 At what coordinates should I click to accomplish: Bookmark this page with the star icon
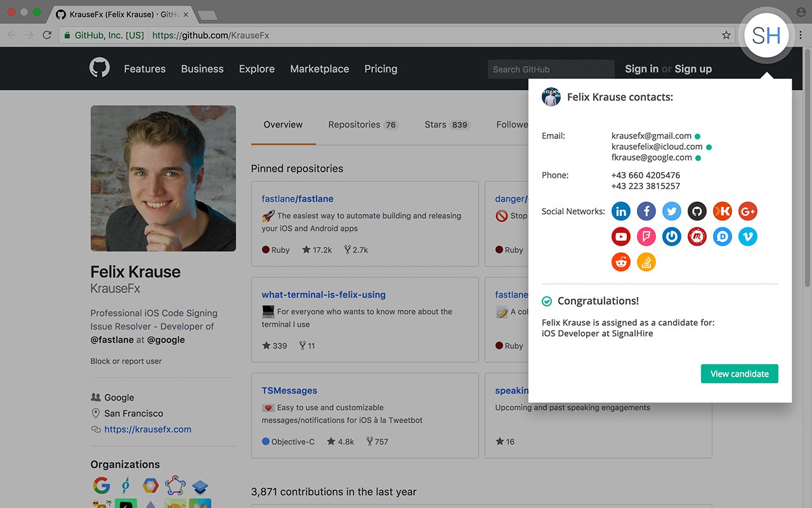pyautogui.click(x=726, y=35)
